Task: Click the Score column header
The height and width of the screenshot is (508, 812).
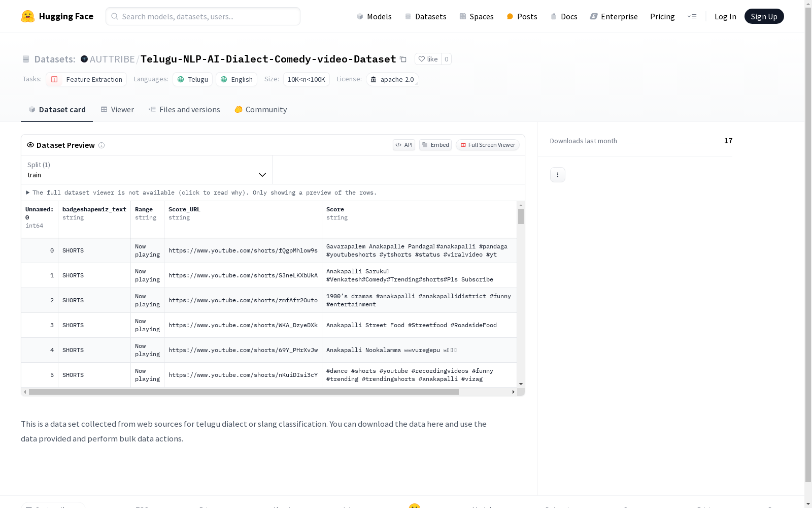Action: [x=419, y=219]
